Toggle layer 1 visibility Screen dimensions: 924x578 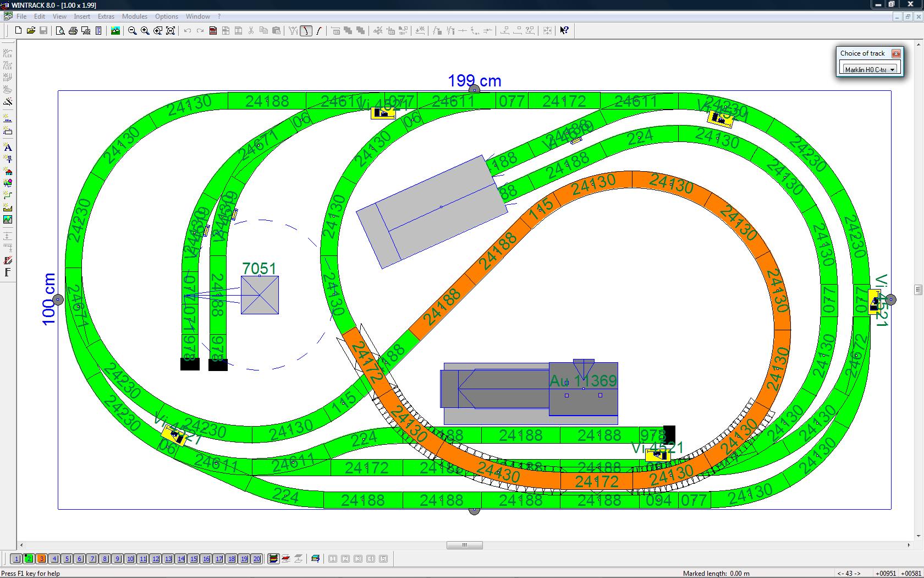click(16, 559)
